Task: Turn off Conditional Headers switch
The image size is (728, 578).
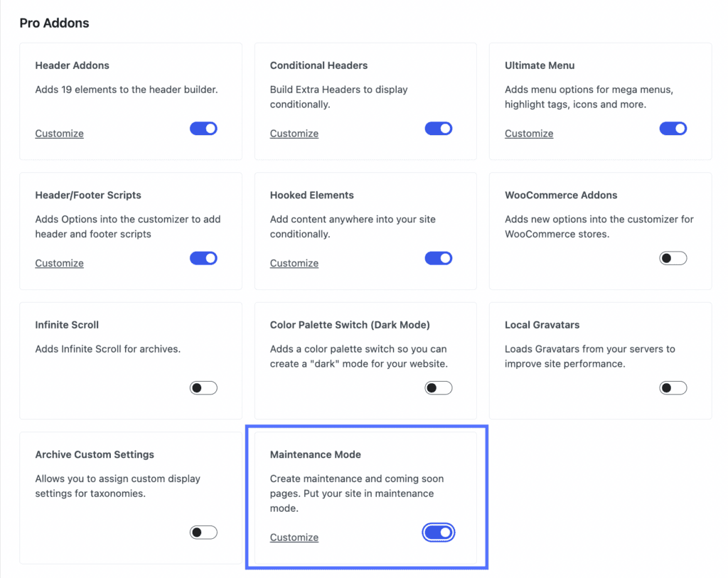Action: click(x=438, y=129)
